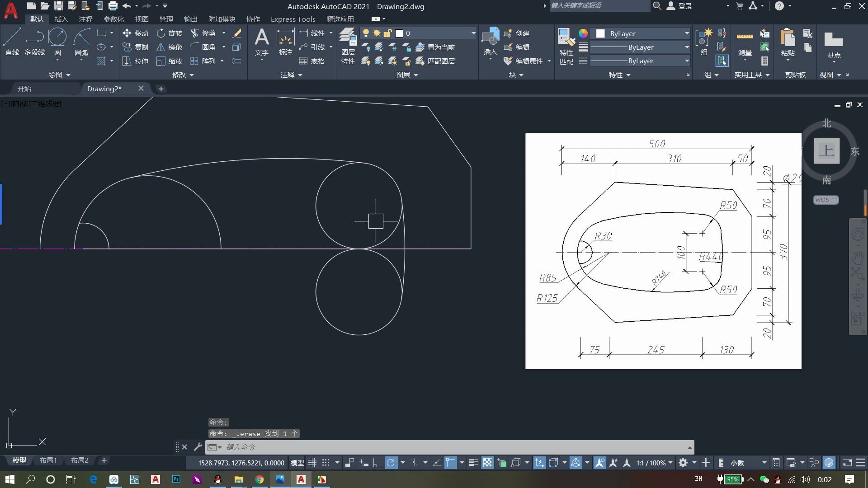Select the Circle (圆) tool
Viewport: 868px width, 488px height.
[x=57, y=38]
